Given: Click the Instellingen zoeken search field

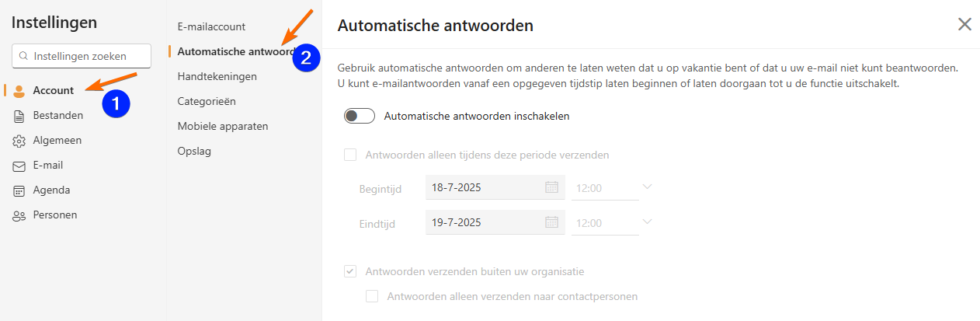Looking at the screenshot, I should coord(82,56).
